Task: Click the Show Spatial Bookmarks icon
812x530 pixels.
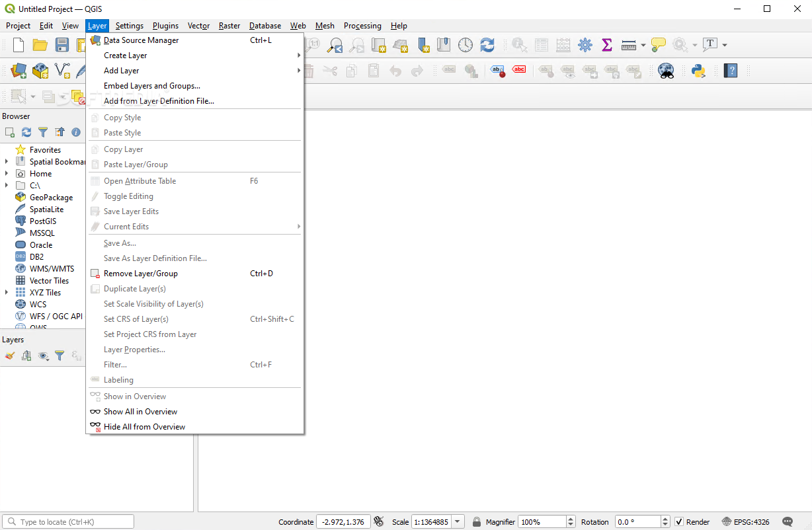Action: click(444, 45)
